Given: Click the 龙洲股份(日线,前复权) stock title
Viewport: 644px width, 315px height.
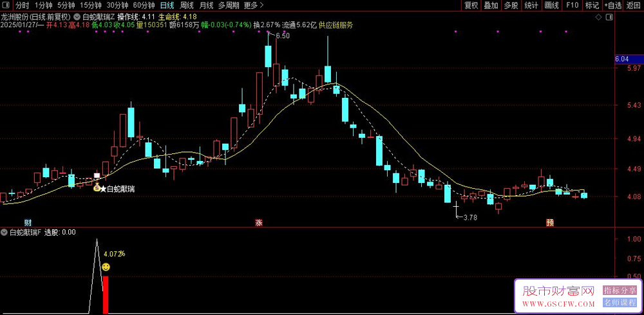Looking at the screenshot, I should (36, 17).
